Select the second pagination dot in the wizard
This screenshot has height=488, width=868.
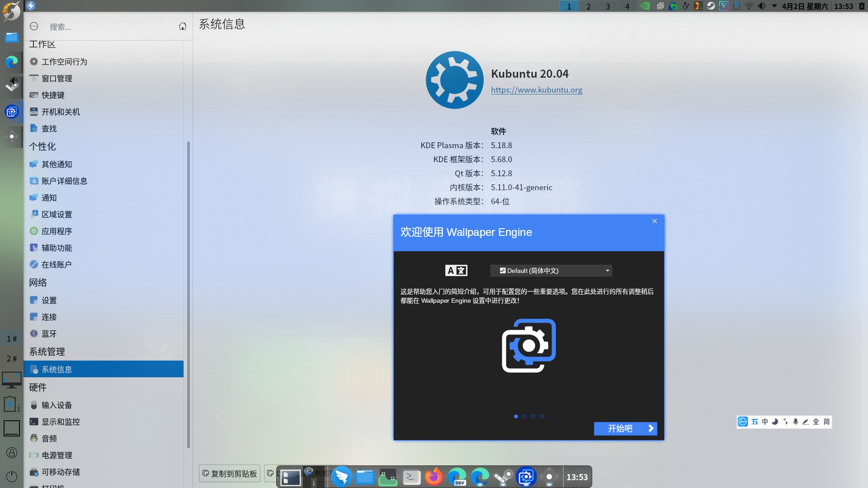point(524,416)
